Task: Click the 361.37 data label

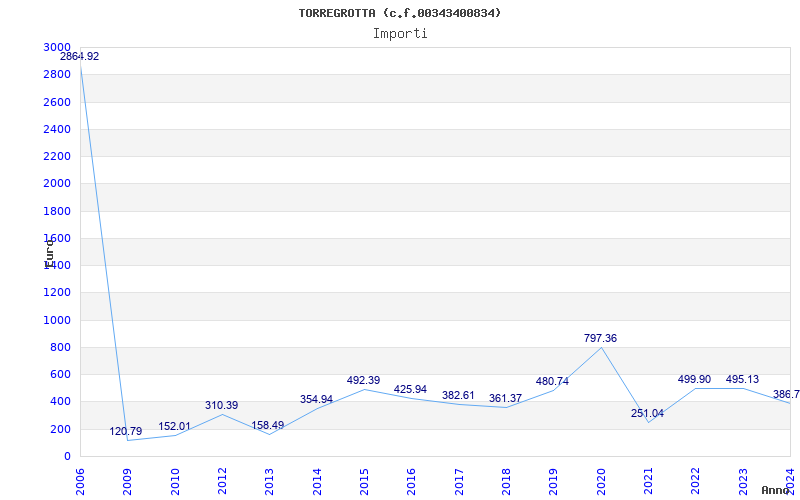Action: tap(505, 398)
